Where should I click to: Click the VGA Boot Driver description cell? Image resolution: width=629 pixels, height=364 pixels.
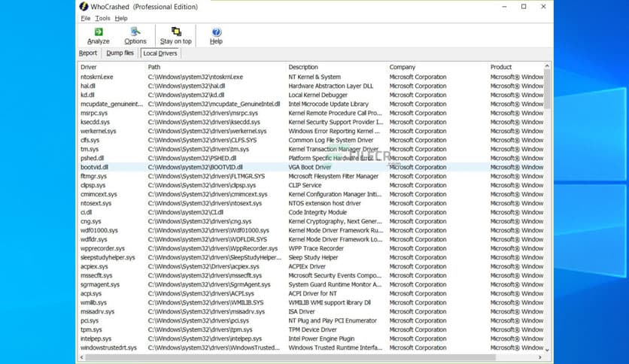click(x=310, y=167)
